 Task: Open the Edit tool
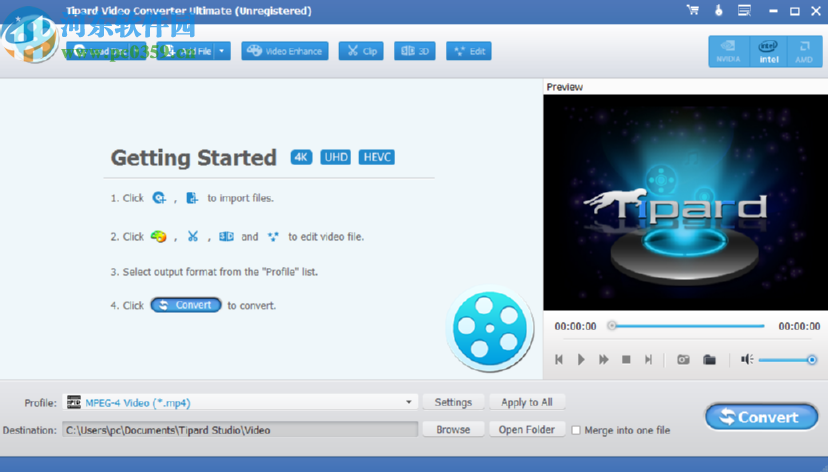[469, 51]
